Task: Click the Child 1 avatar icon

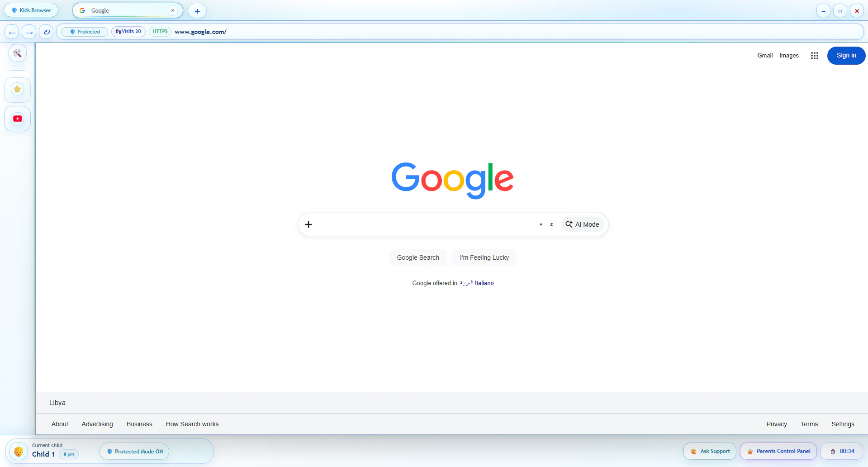Action: (x=19, y=451)
